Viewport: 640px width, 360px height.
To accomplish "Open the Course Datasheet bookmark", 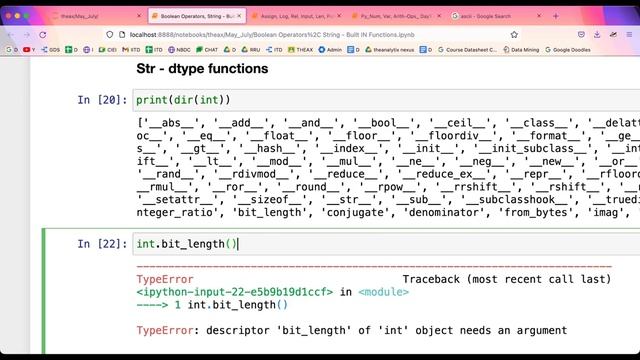I will (x=467, y=50).
